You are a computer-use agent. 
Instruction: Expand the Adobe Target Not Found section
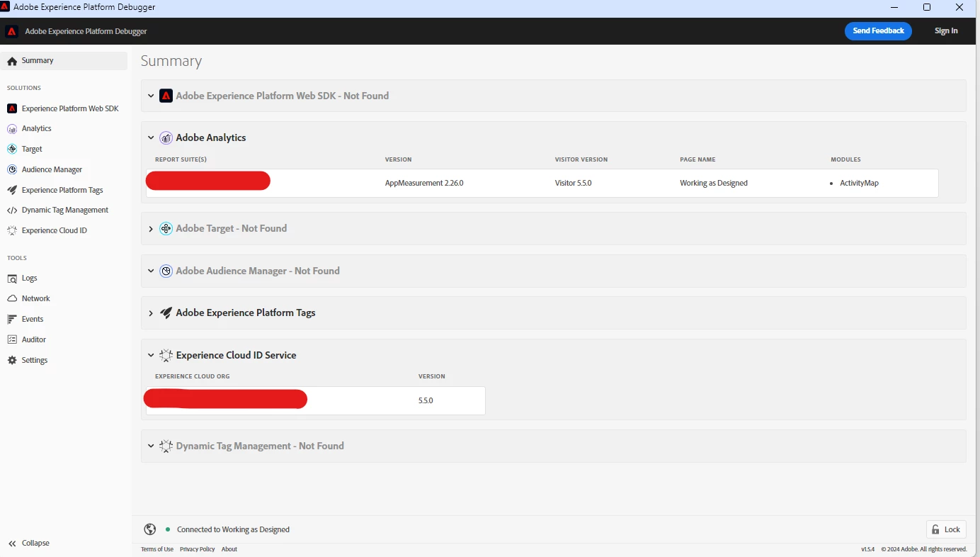(x=151, y=229)
